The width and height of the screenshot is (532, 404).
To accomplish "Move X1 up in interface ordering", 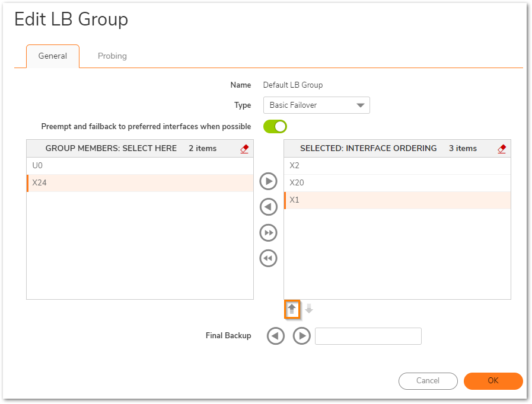I will point(292,309).
